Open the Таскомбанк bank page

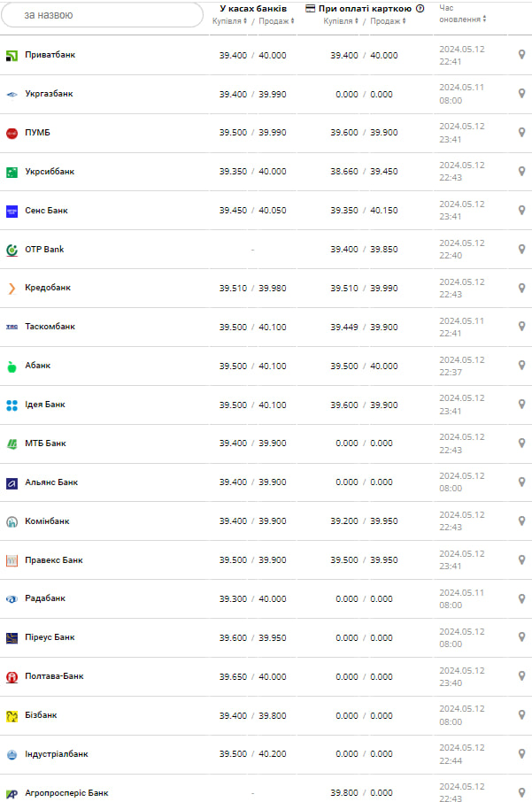pyautogui.click(x=50, y=327)
